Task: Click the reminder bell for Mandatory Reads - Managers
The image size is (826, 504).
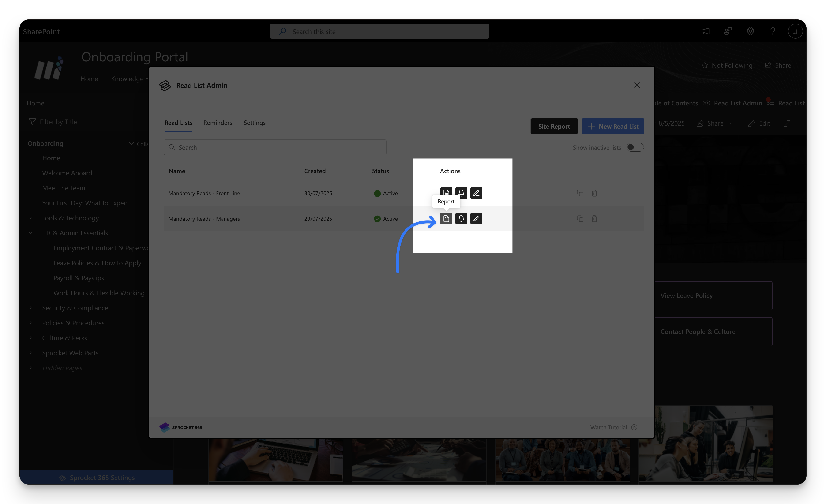Action: [461, 218]
